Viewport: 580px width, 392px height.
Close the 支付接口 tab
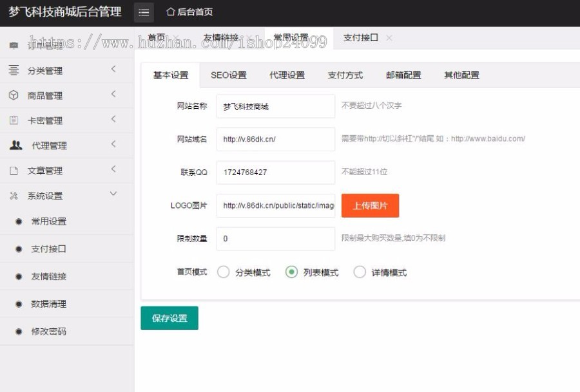point(389,38)
